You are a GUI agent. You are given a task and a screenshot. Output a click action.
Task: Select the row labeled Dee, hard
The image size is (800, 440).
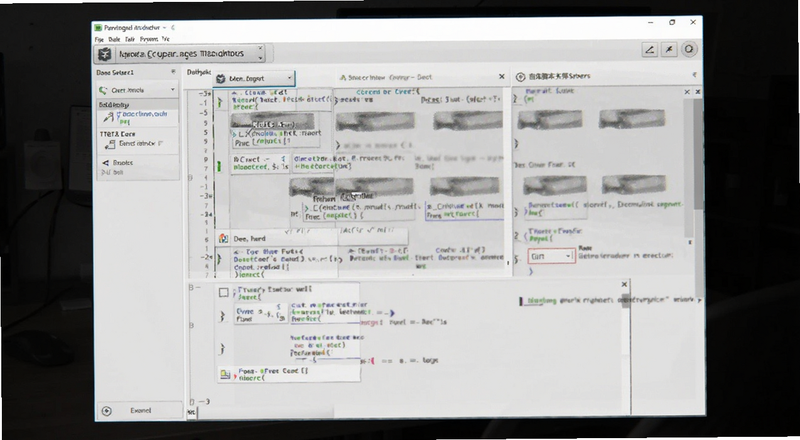coord(312,238)
